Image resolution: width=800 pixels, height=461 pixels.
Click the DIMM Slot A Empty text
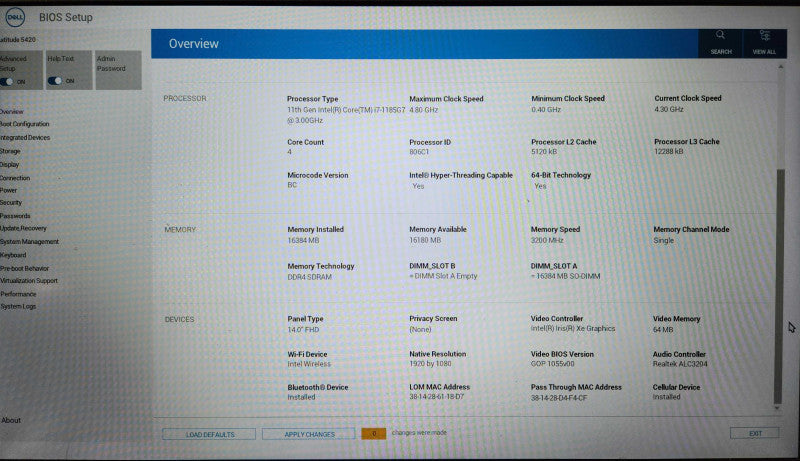443,276
